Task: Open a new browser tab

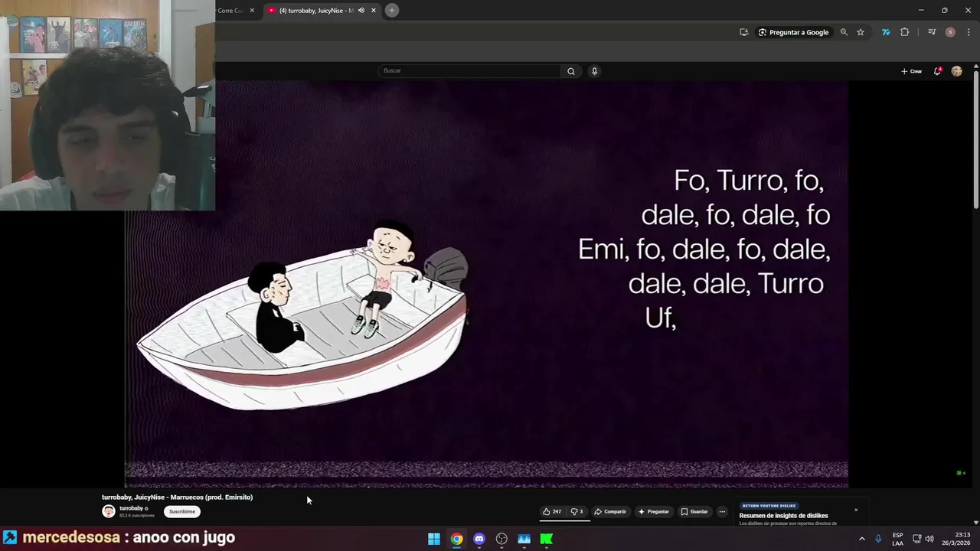Action: click(391, 10)
